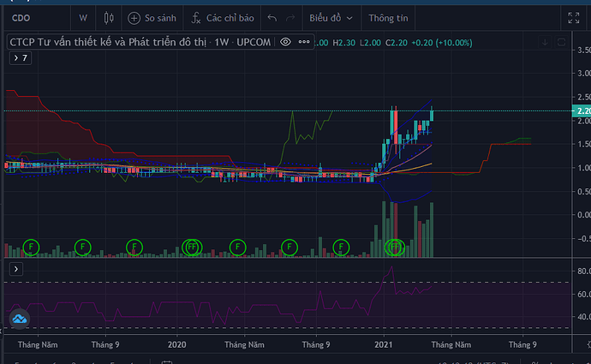Toggle the eye visibility icon for CDO series
Screen dimensions: 591x364
tap(285, 41)
